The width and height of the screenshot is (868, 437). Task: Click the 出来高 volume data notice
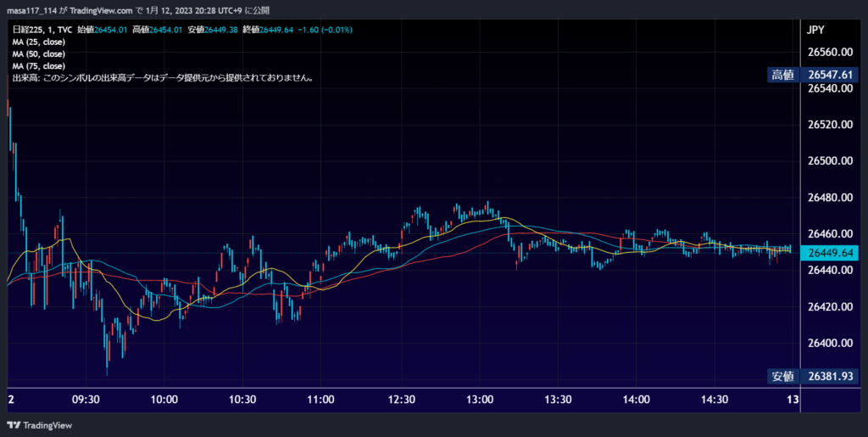164,79
